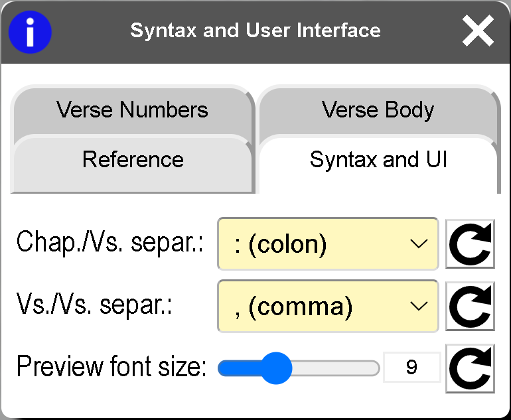Click the "Preview font size:" label
Image resolution: width=511 pixels, height=420 pixels.
(112, 367)
